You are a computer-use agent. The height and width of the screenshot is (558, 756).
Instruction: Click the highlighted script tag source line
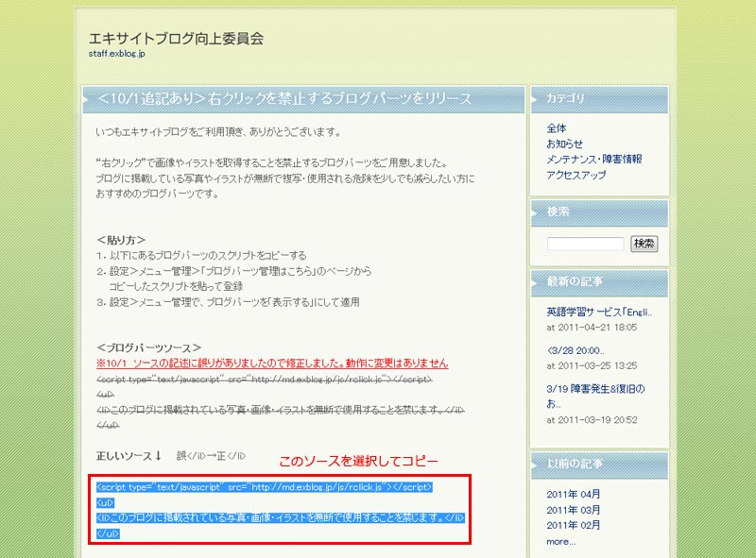tap(265, 487)
